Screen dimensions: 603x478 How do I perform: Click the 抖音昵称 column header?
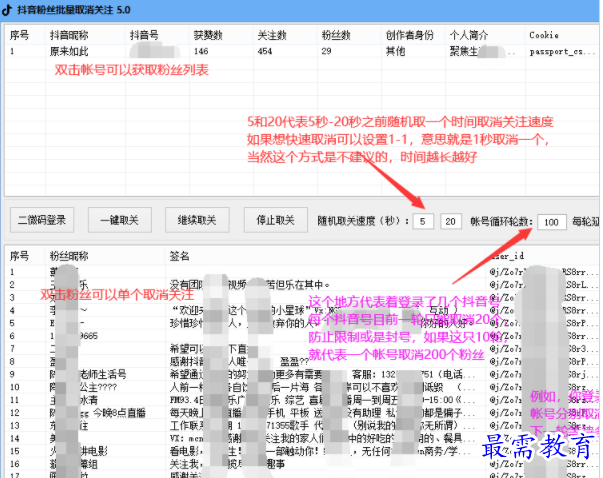(69, 35)
